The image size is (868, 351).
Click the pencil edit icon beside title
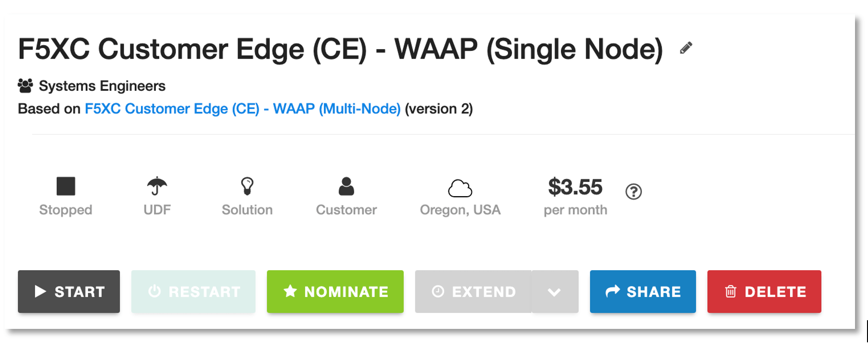pos(686,48)
